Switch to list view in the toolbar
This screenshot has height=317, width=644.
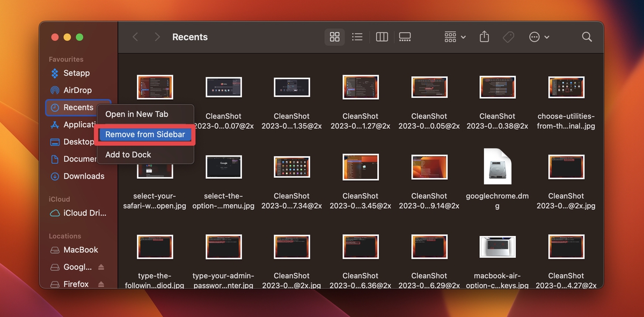357,37
